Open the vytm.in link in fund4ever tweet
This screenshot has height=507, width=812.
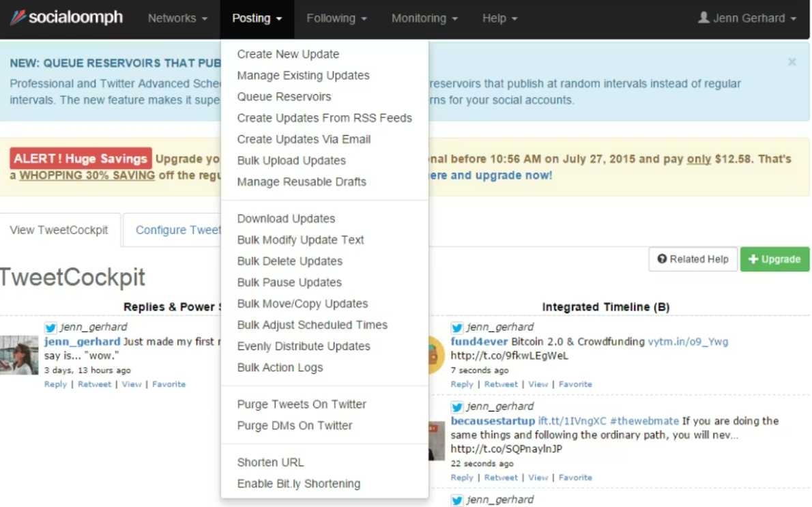pyautogui.click(x=688, y=341)
